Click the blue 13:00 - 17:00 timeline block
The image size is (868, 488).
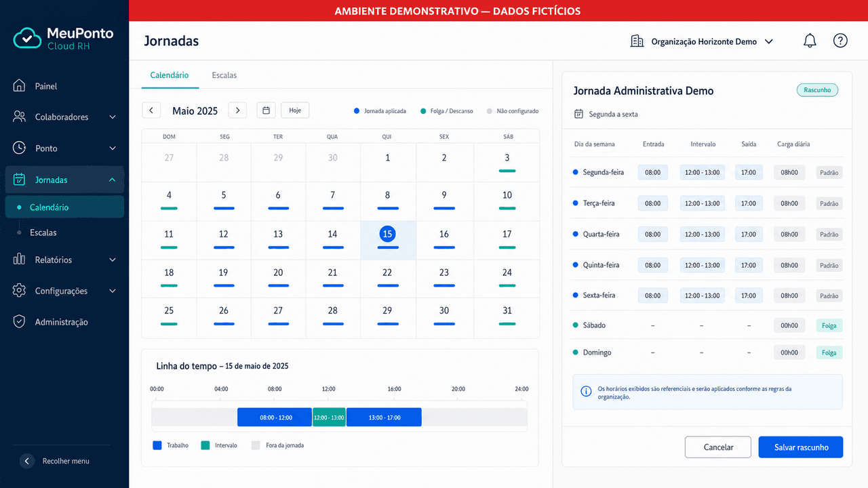[x=384, y=418]
